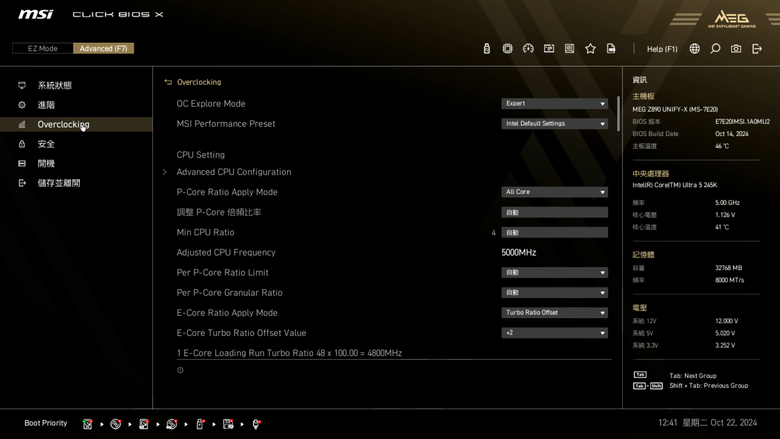Screen dimensions: 780x439
Task: Click the monitor icon beside 系統狀態
Action: (22, 85)
